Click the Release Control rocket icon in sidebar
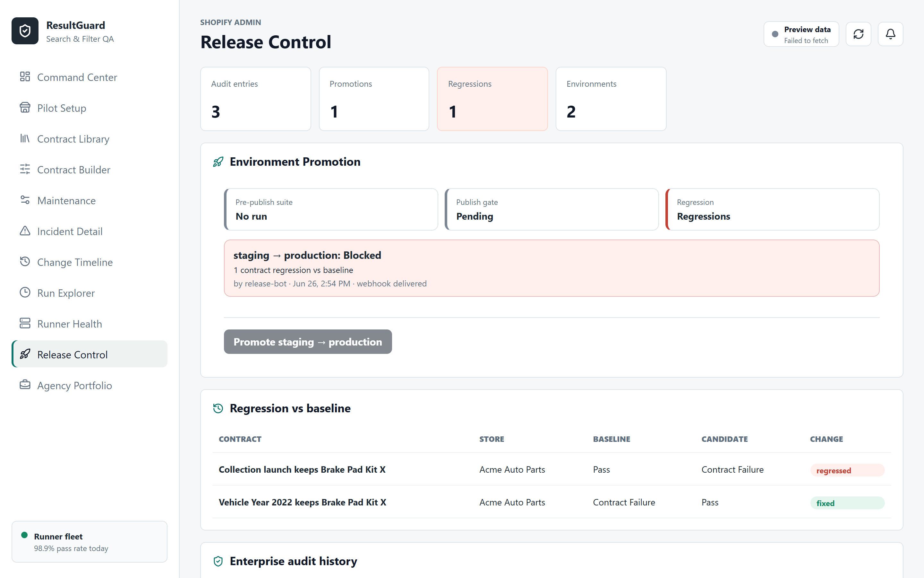 (x=25, y=354)
